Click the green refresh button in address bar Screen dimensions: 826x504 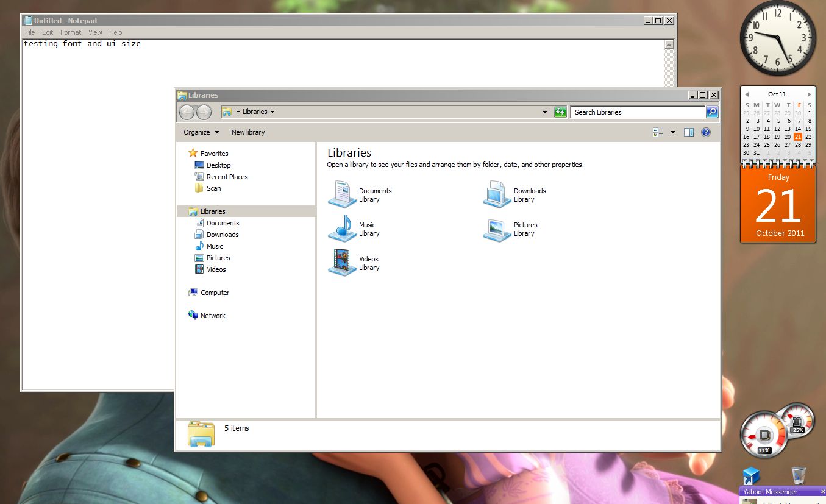(x=560, y=112)
